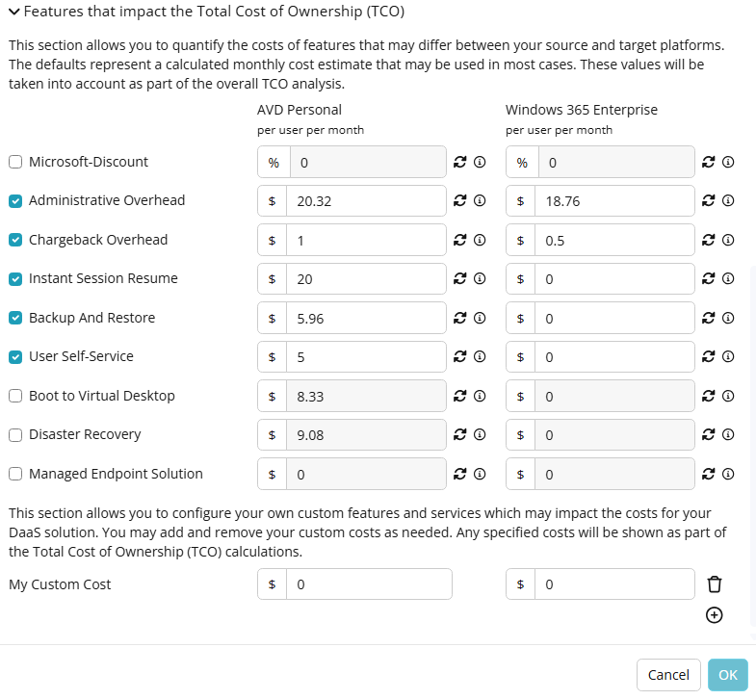Screen dimensions: 756x700
Task: Collapse the TCO features section chevron
Action: click(x=14, y=12)
